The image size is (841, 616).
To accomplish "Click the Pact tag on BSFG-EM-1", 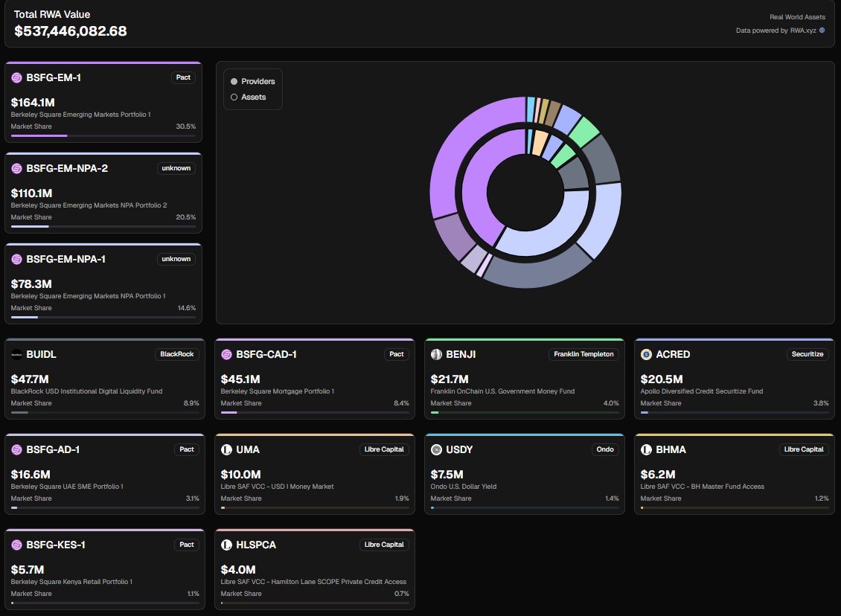I will click(x=183, y=77).
